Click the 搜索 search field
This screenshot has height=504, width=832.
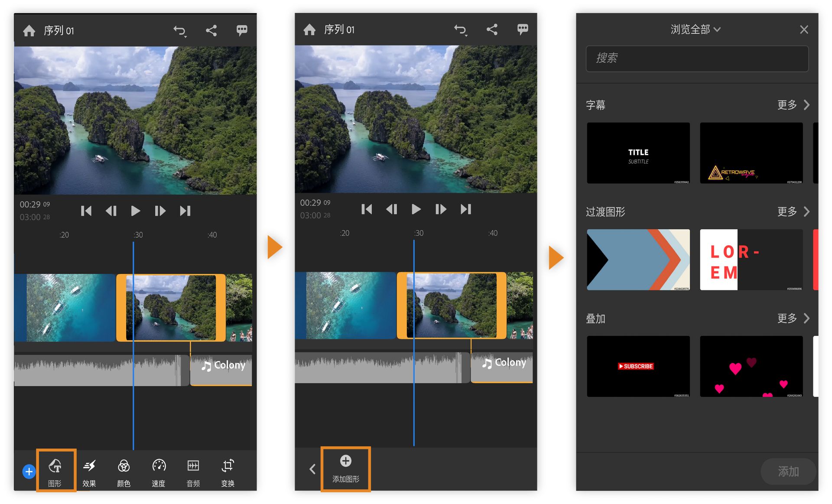click(x=697, y=59)
